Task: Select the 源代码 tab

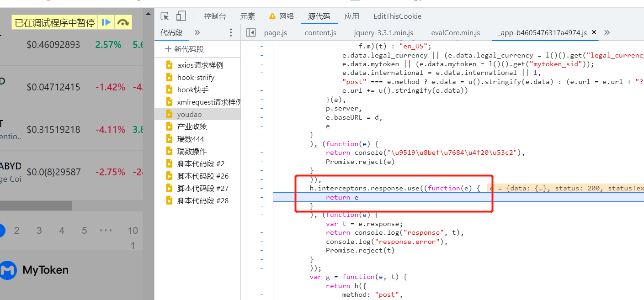Action: [x=319, y=16]
